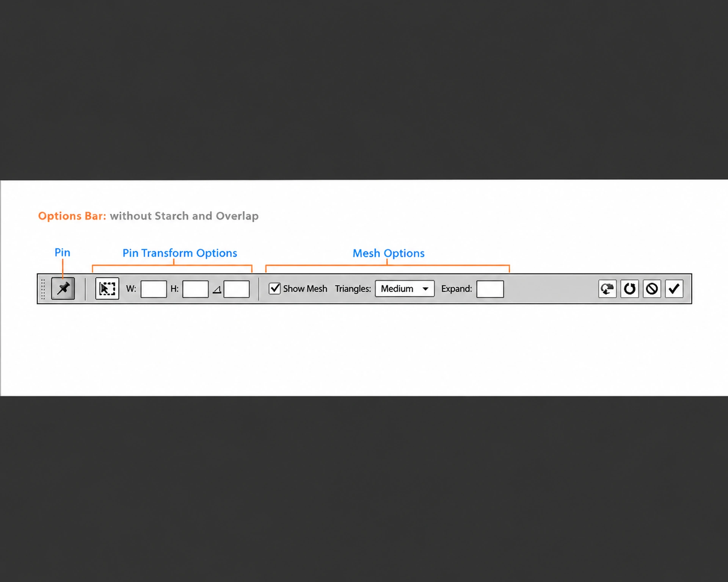Click the cancel transform icon
The height and width of the screenshot is (582, 728).
[x=652, y=289]
